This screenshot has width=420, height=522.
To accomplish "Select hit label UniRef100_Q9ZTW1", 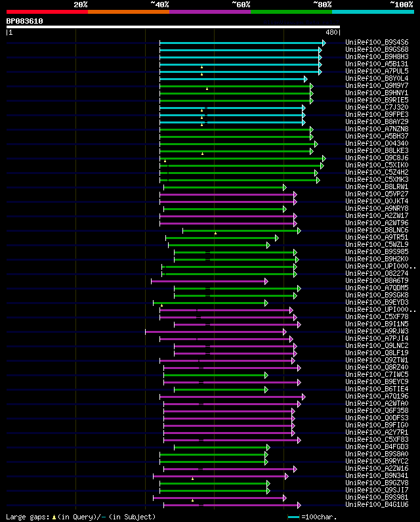I will tap(377, 360).
